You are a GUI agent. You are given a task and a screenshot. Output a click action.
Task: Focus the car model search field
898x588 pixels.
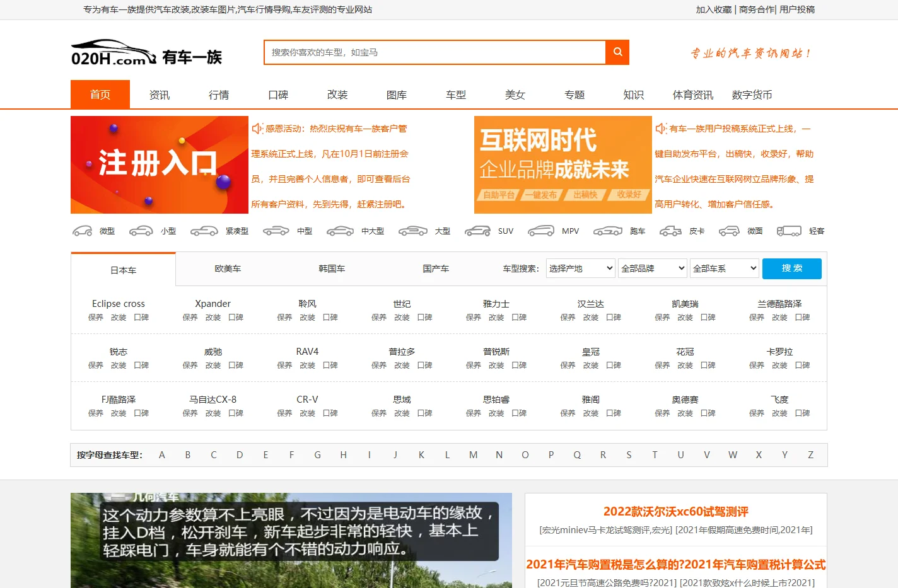pyautogui.click(x=435, y=52)
